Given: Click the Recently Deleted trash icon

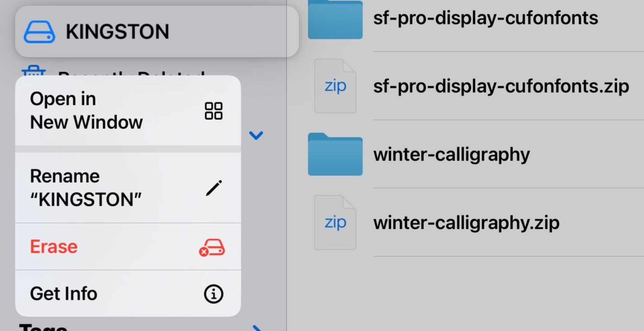Looking at the screenshot, I should click(x=33, y=71).
